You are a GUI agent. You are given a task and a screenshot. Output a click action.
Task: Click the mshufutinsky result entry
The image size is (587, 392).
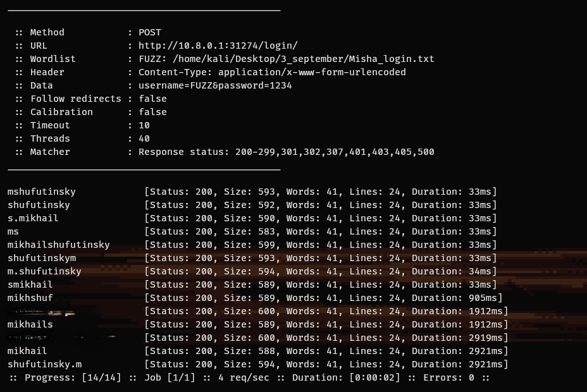pyautogui.click(x=42, y=192)
